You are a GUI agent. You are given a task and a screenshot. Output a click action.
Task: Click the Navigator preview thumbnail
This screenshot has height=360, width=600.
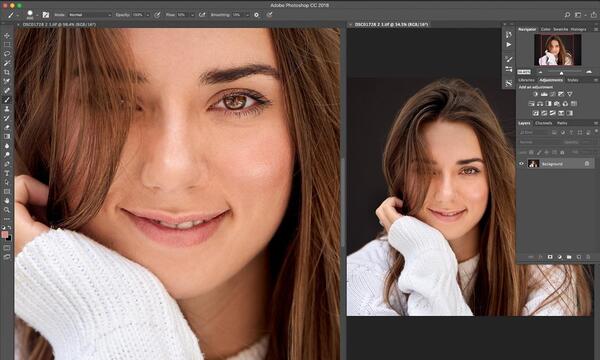(558, 50)
